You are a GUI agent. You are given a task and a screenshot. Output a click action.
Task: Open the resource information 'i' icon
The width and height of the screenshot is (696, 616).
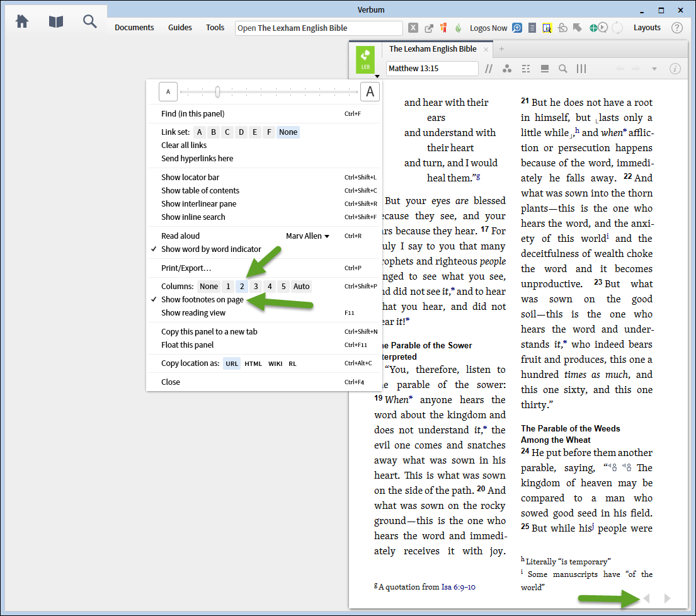click(x=675, y=69)
